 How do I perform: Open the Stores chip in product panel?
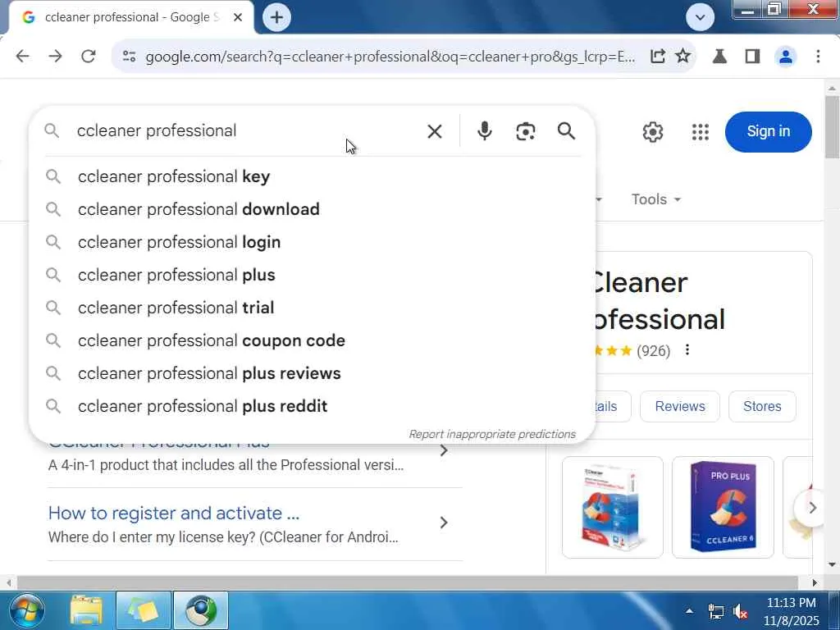[762, 407]
